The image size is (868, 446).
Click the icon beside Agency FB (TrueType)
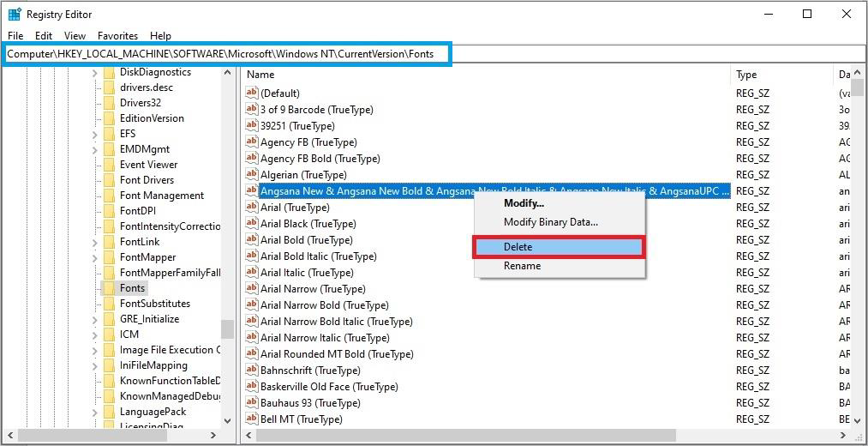pyautogui.click(x=252, y=142)
